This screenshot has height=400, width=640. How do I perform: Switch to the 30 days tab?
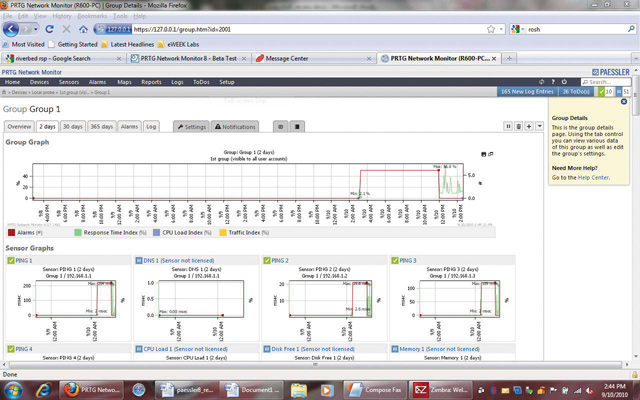click(x=72, y=127)
